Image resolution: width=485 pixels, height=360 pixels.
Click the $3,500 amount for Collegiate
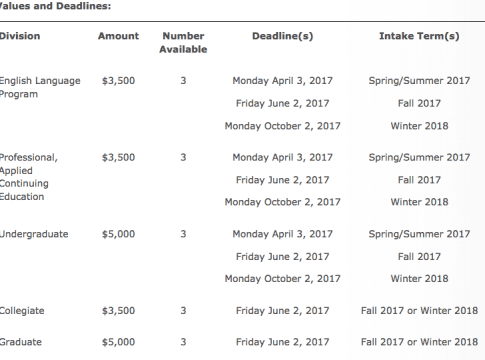118,311
